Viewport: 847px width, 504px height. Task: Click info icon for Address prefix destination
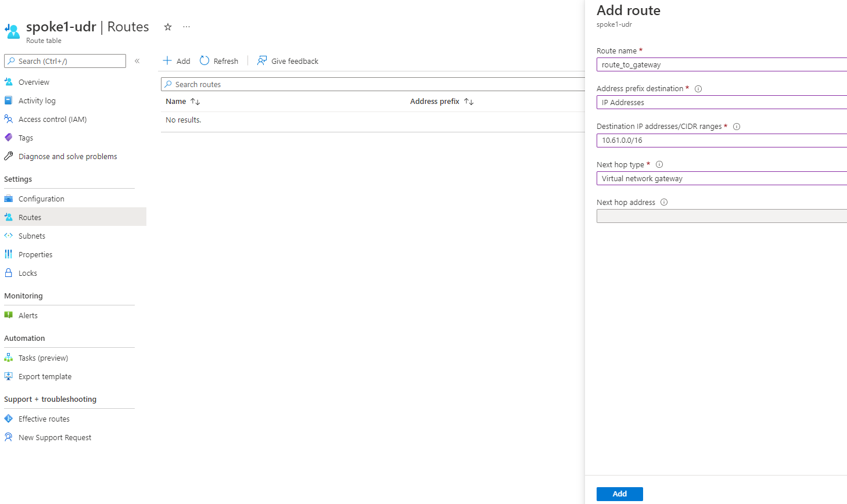[x=698, y=89]
